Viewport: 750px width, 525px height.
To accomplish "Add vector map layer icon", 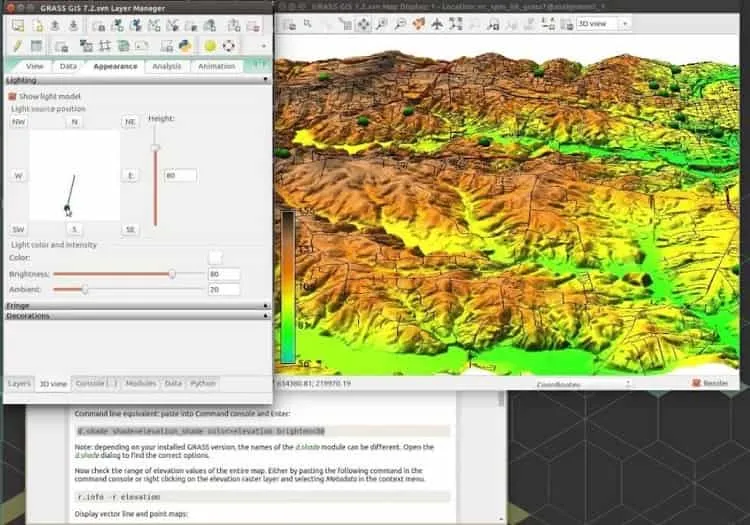I will click(154, 25).
